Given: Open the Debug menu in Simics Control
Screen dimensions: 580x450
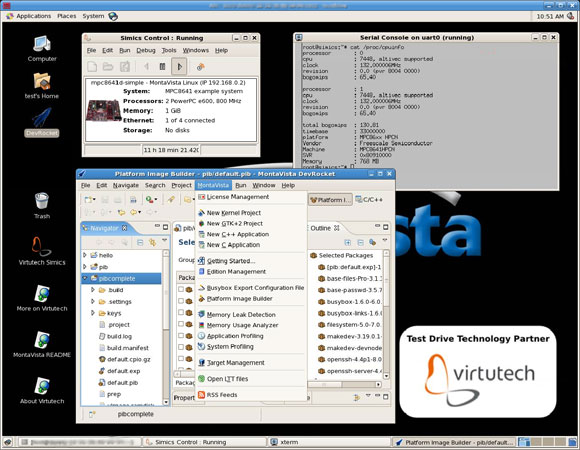Looking at the screenshot, I should click(146, 50).
